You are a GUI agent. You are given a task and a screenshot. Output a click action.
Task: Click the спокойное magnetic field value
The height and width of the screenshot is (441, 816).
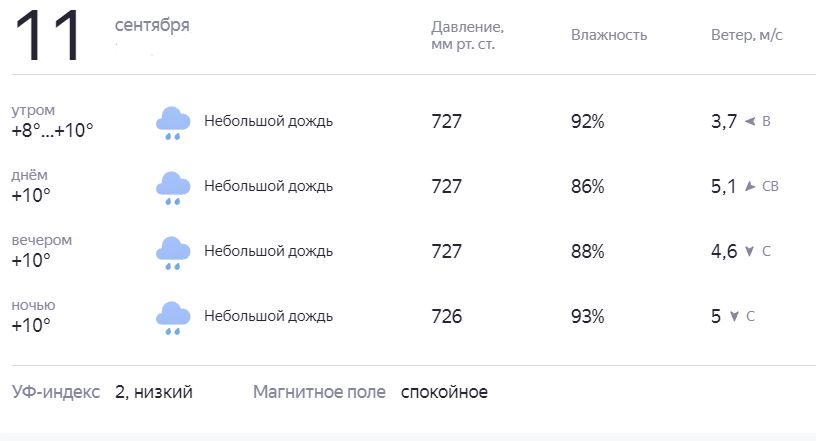(x=444, y=393)
